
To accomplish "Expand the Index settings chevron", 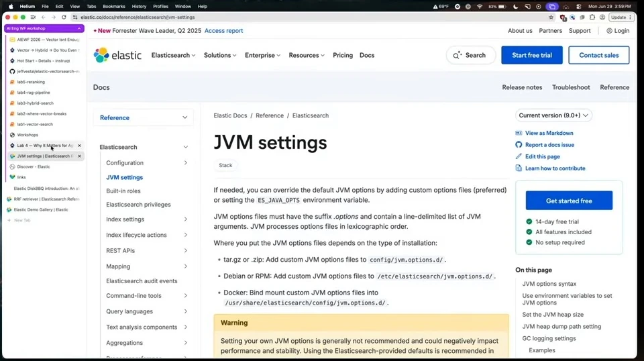I will tap(186, 219).
